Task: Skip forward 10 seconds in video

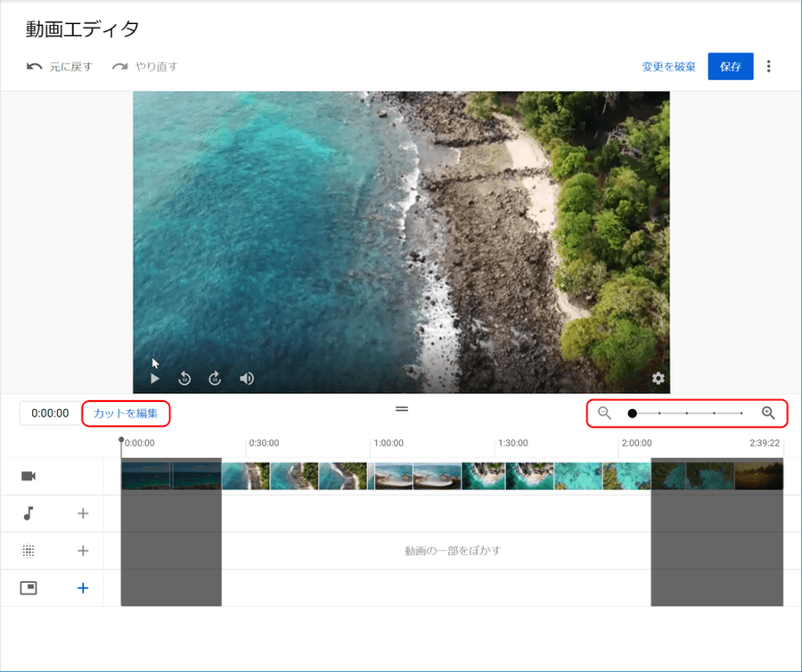Action: pos(215,379)
